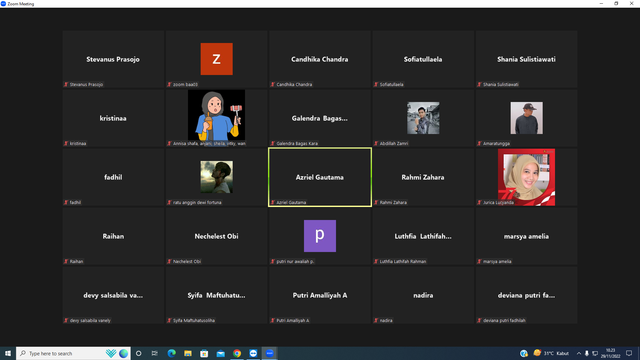The height and width of the screenshot is (360, 640).
Task: Open the network icon in system tray
Action: 595,353
